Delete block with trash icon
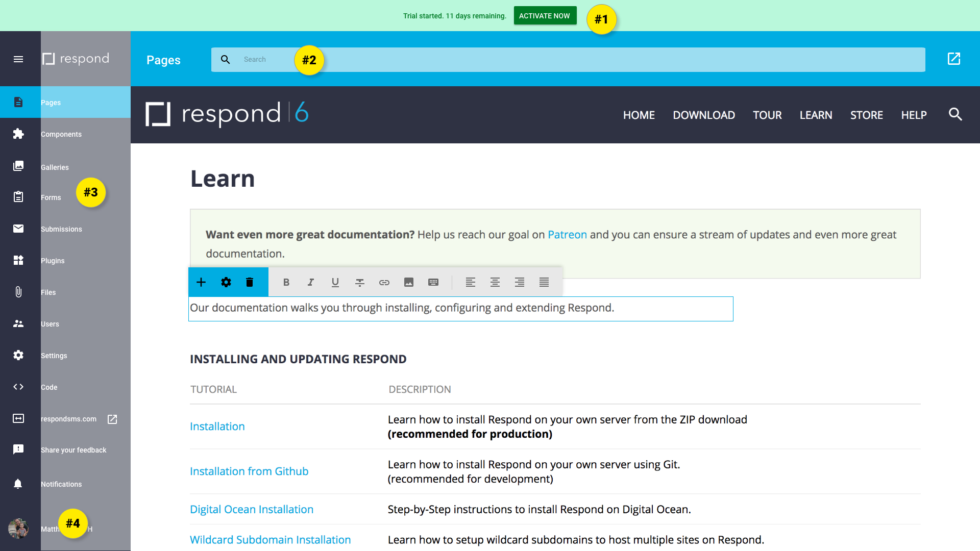Viewport: 980px width, 551px height. pos(250,282)
